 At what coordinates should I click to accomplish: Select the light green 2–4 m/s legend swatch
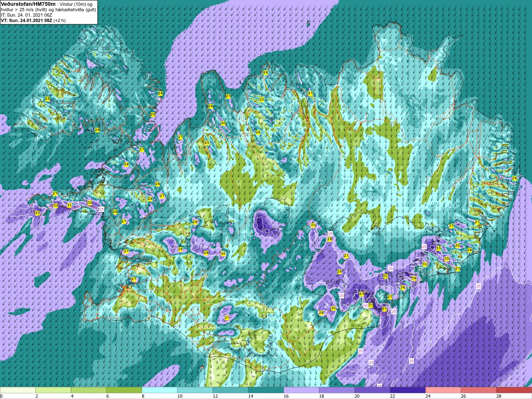(53, 390)
